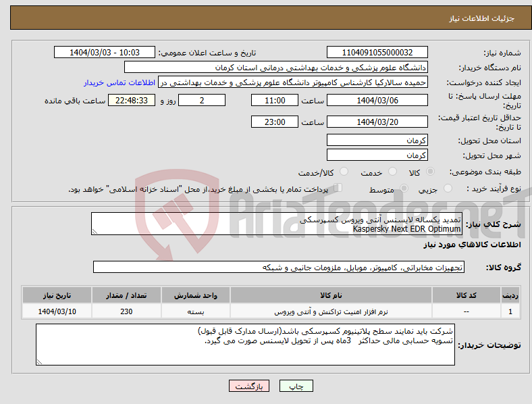532x404 pixels.
Task: Click the شماره نیاز field 1104091055000032
Action: tap(377, 52)
